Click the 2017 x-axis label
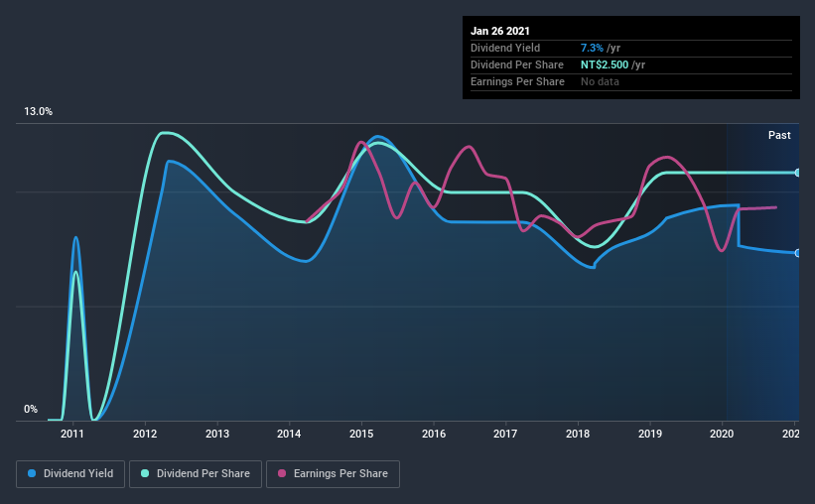Viewport: 815px width, 504px height. click(x=505, y=434)
